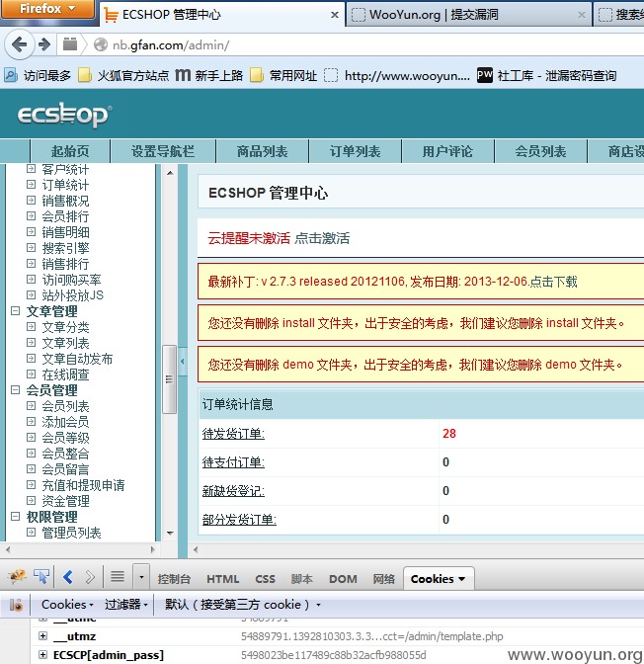Open the 订单列表 navigation tab
The width and height of the screenshot is (644, 664).
pyautogui.click(x=355, y=151)
